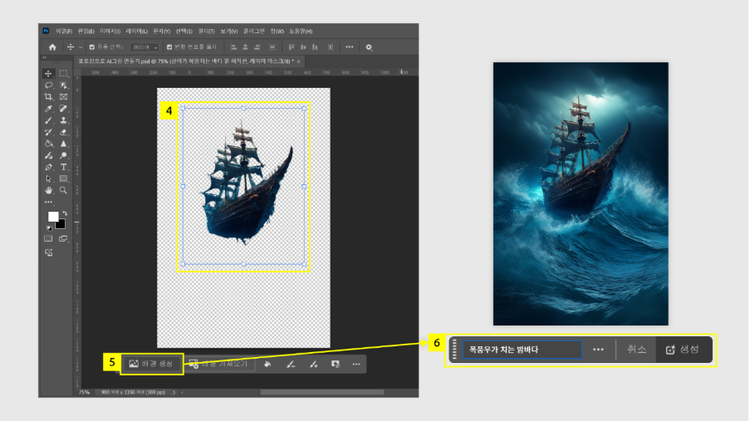Open the Move tool preset dropdown arrow
The width and height of the screenshot is (750, 421).
80,47
